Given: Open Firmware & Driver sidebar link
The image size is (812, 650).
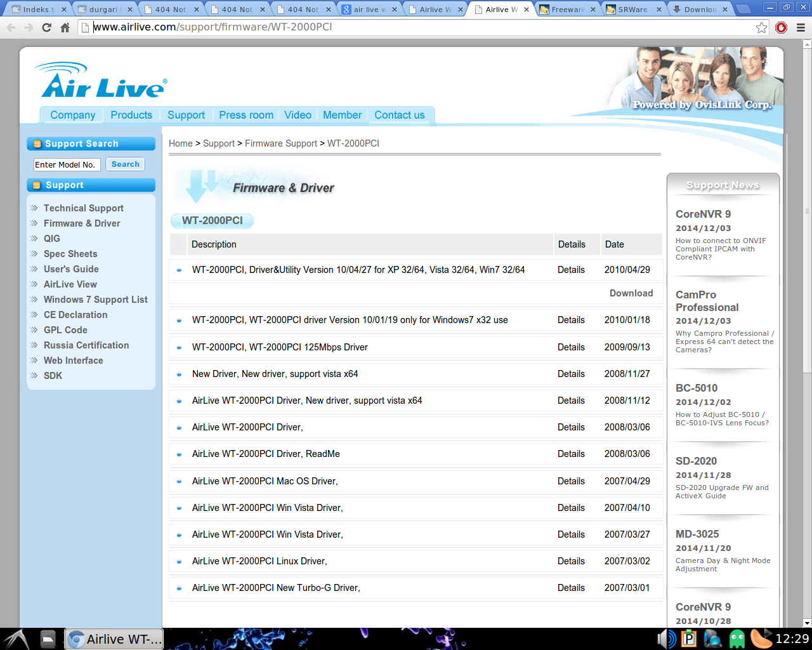Looking at the screenshot, I should pyautogui.click(x=82, y=223).
